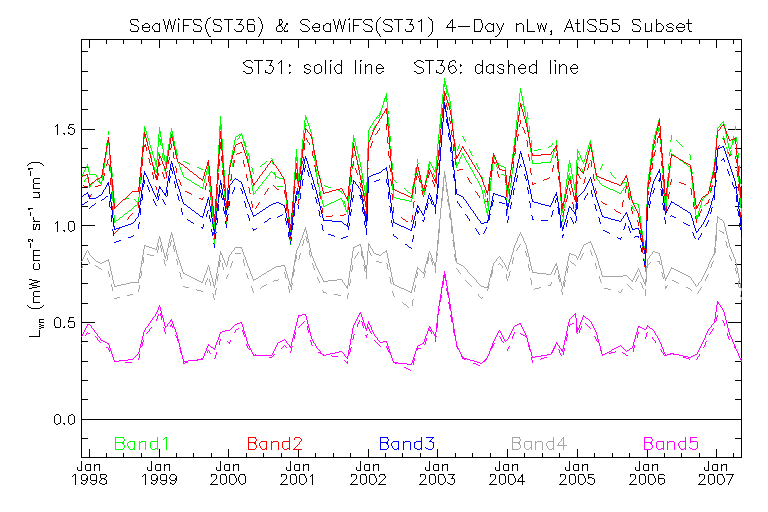This screenshot has height=512, width=768.
Task: Click the 'Jan 2001' x-axis label
Action: point(298,473)
